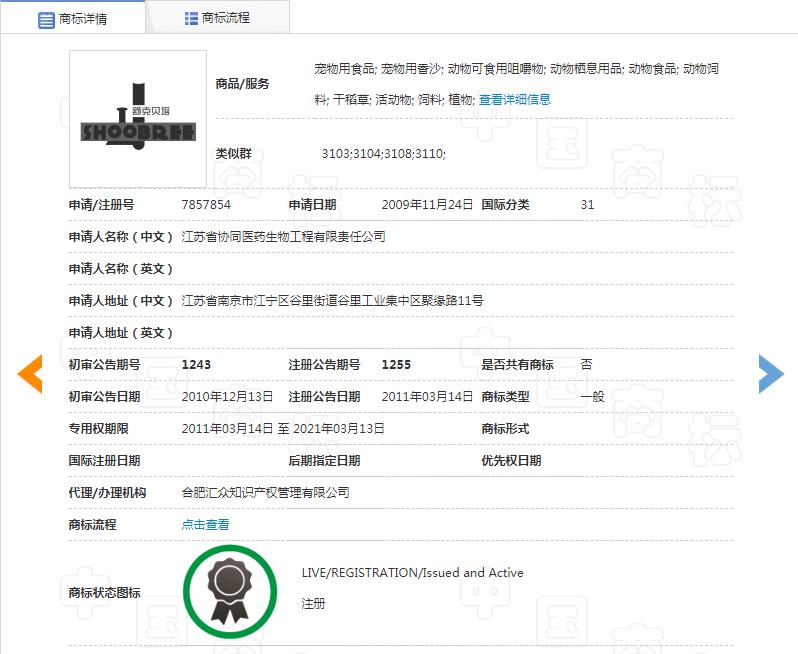Switch to the 商标详情 tab
The width and height of the screenshot is (798, 654).
coord(73,19)
